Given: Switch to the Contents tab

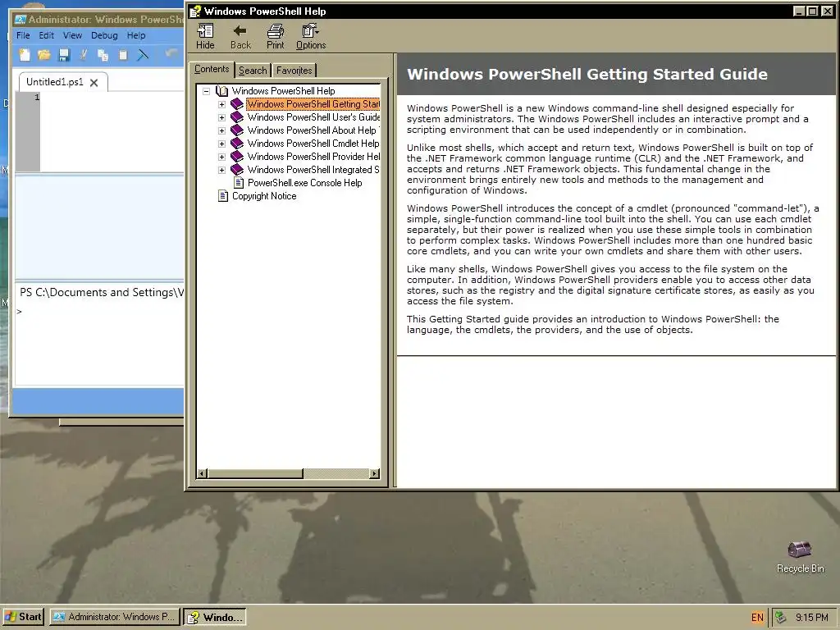Looking at the screenshot, I should 212,69.
